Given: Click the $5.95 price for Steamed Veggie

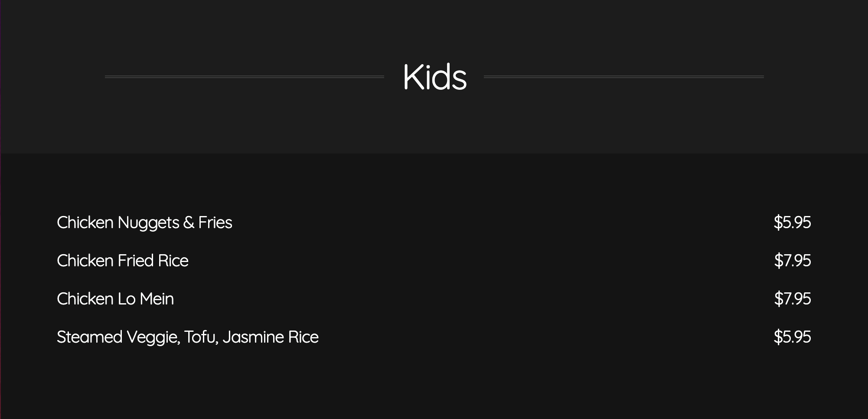Looking at the screenshot, I should 792,337.
